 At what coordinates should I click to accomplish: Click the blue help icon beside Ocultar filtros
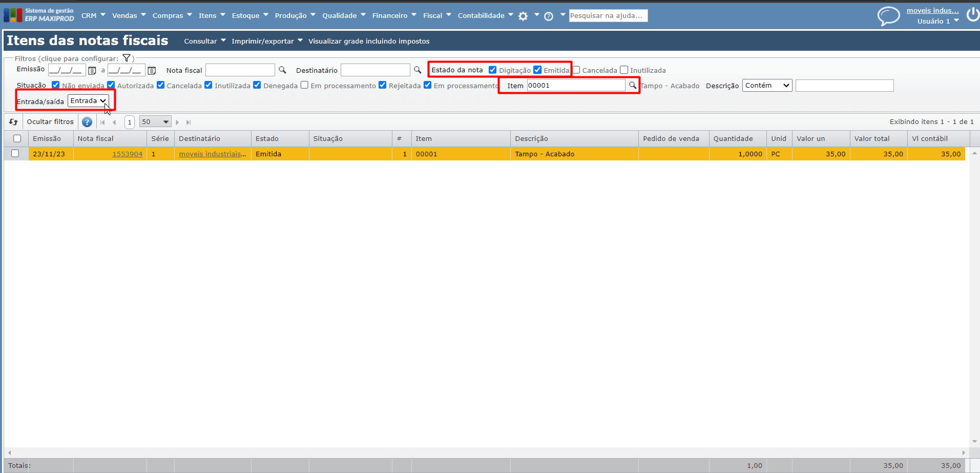pos(87,122)
